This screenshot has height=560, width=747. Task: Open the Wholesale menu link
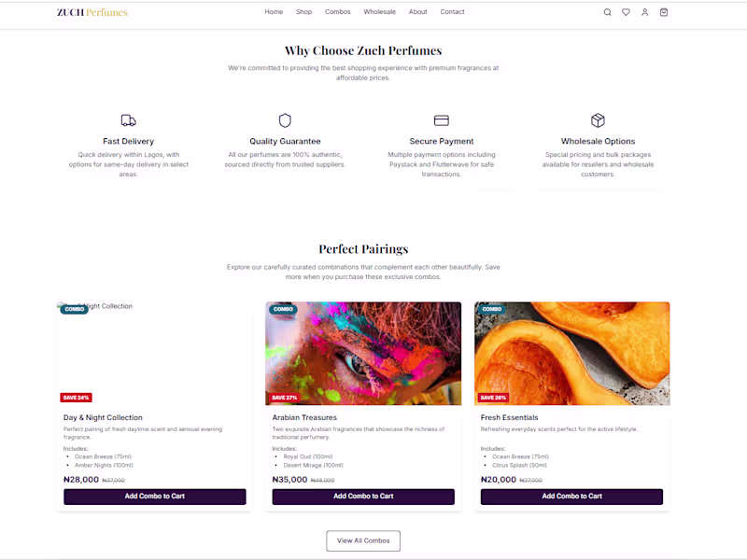379,12
